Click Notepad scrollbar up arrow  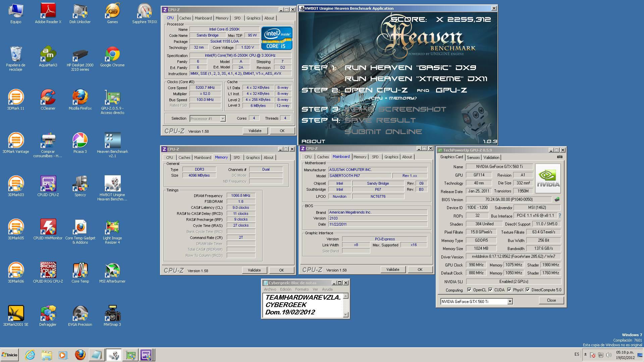click(x=346, y=296)
